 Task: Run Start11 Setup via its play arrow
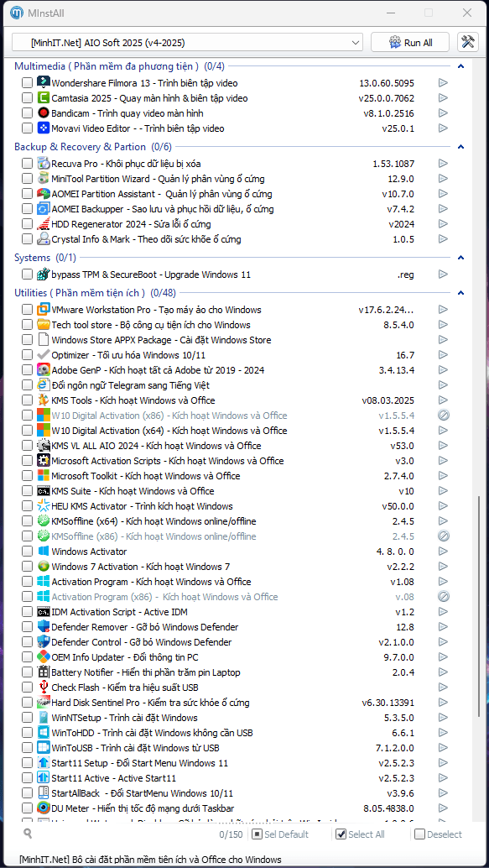443,763
